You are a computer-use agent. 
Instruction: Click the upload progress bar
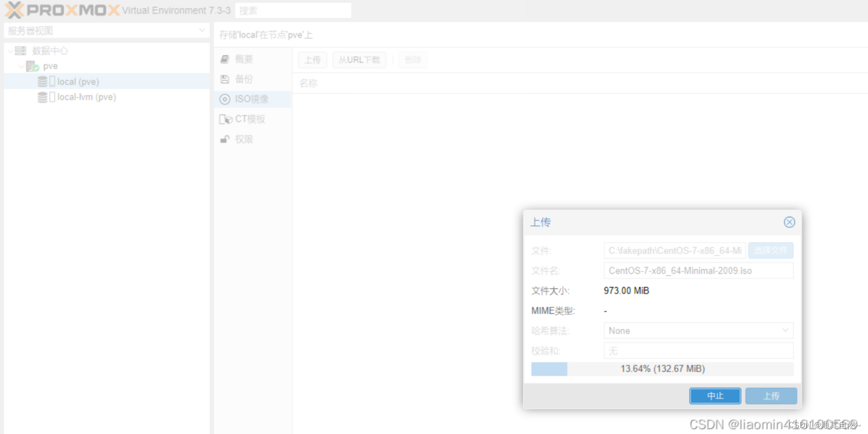pos(662,368)
